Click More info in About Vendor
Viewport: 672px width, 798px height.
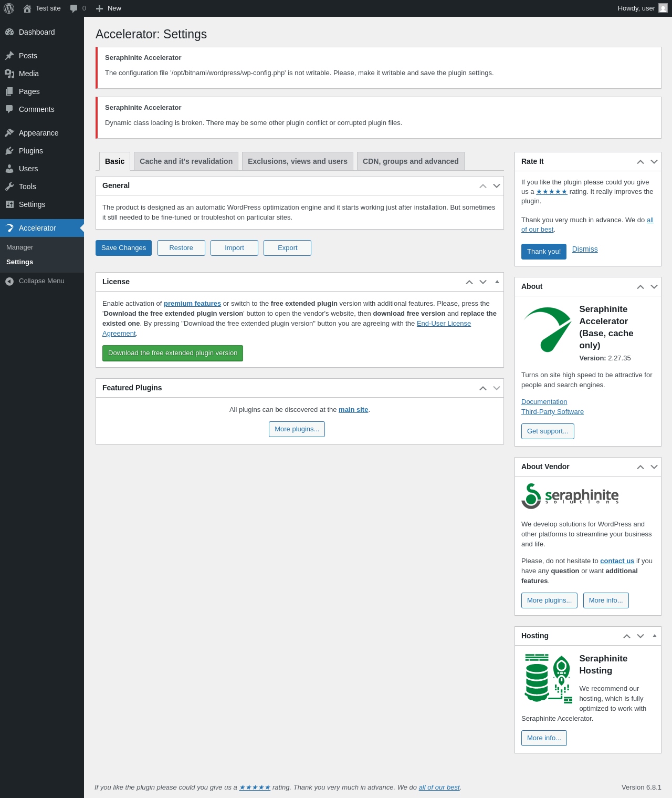coord(606,600)
